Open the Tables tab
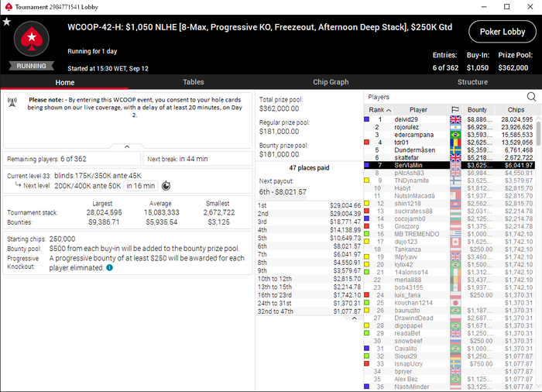The image size is (542, 392). [194, 82]
